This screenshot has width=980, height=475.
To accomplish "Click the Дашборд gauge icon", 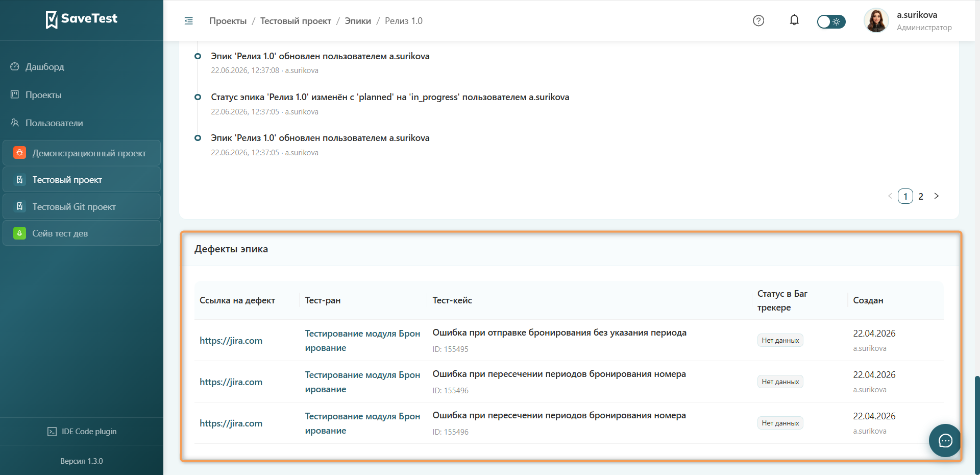I will [x=15, y=66].
